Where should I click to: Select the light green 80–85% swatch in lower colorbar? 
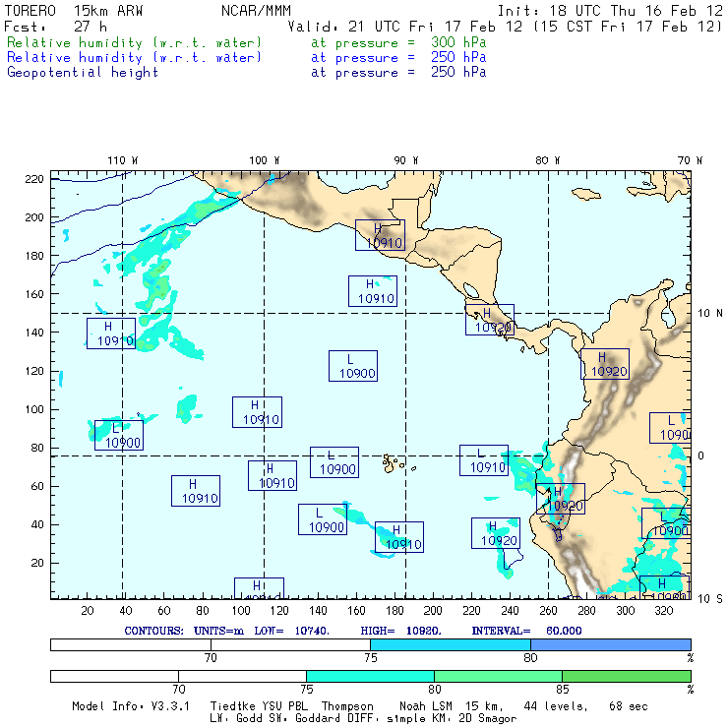[498, 676]
